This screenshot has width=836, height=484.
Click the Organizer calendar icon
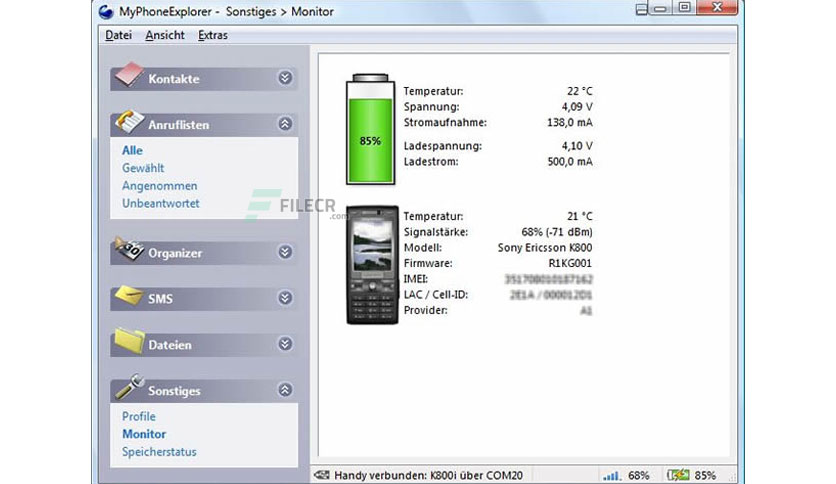point(129,249)
